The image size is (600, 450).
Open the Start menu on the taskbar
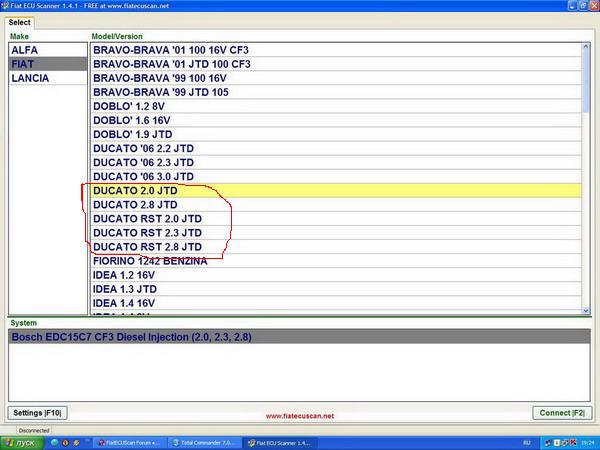coord(22,441)
